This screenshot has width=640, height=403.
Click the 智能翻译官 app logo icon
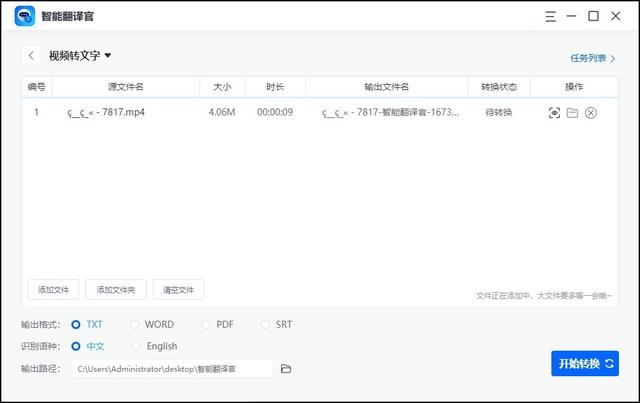24,16
